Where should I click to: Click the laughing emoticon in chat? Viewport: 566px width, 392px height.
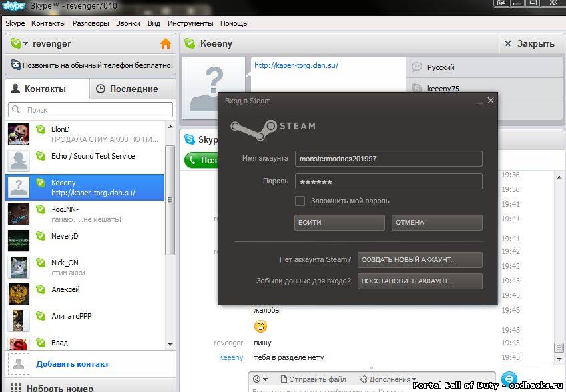(260, 327)
